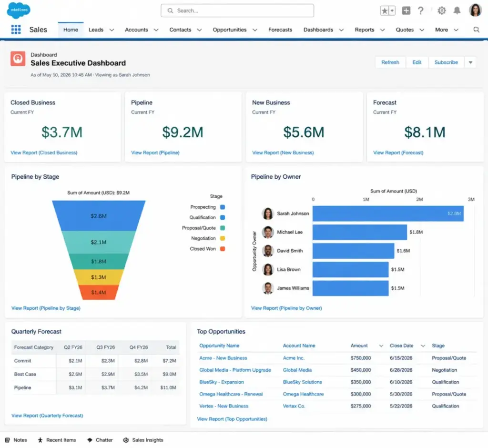
Task: Open View Report (Closed Business) link
Action: tap(44, 153)
